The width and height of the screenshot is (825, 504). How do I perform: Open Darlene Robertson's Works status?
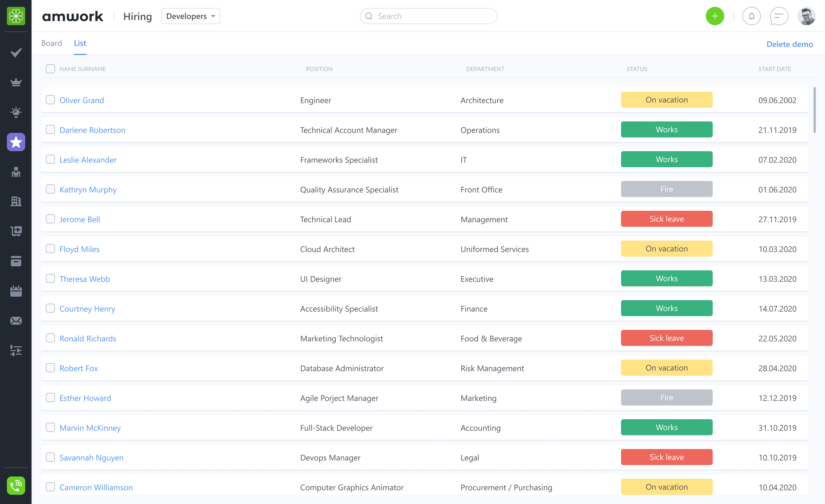click(667, 130)
